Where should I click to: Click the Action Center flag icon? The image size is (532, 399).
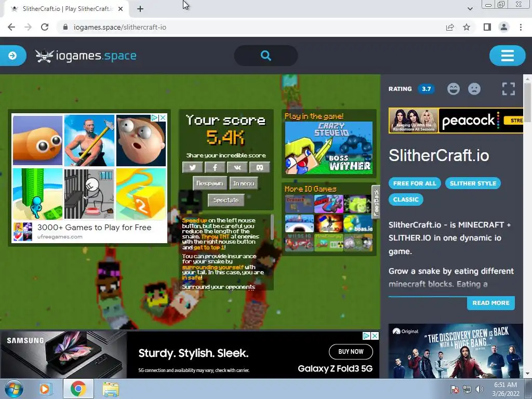[454, 390]
